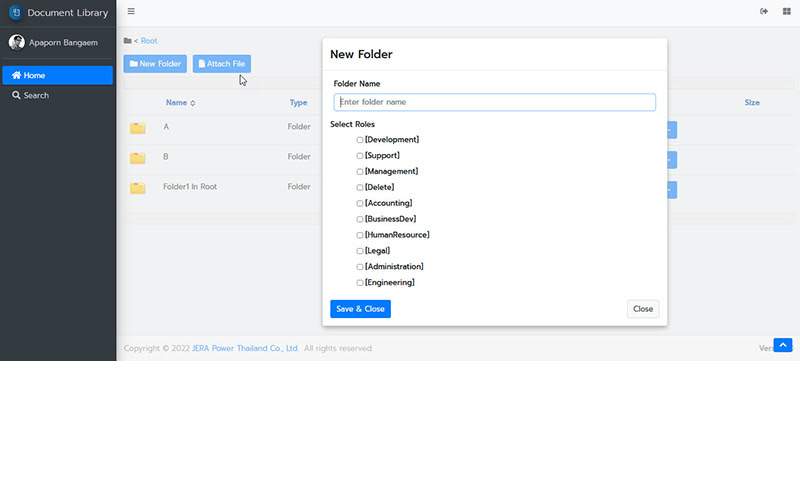Click the Size column header
Viewport: 800px width, 500px height.
tap(752, 103)
